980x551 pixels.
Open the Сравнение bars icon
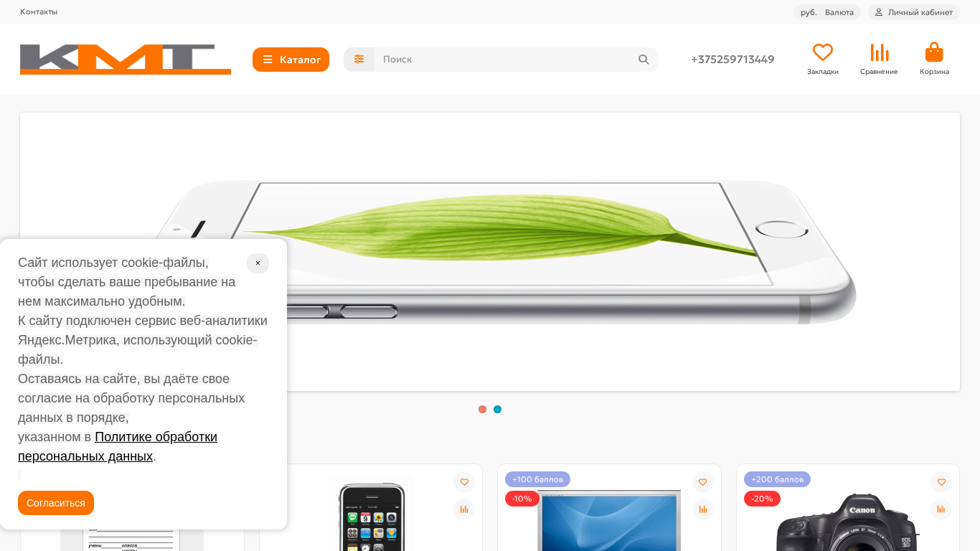[x=879, y=52]
